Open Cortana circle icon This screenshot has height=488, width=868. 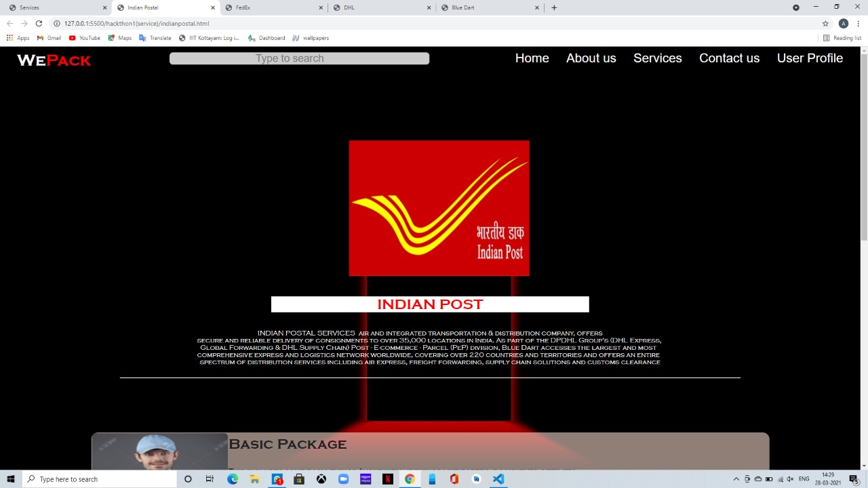pyautogui.click(x=188, y=479)
